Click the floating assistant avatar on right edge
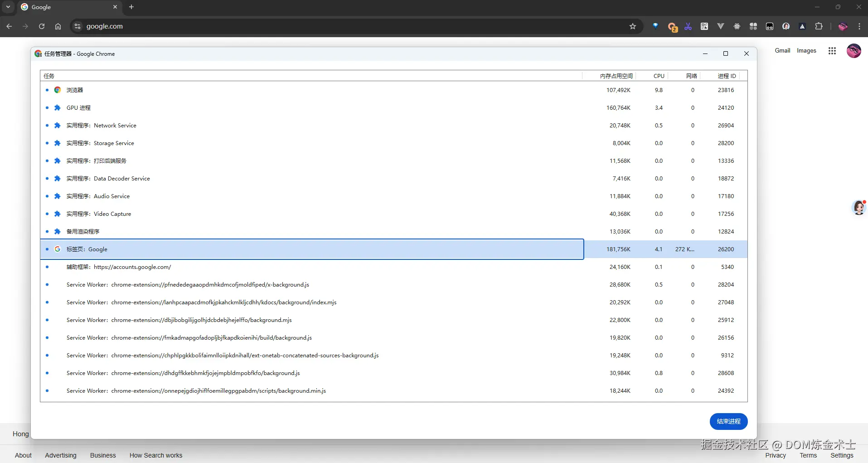The height and width of the screenshot is (463, 868). tap(859, 207)
